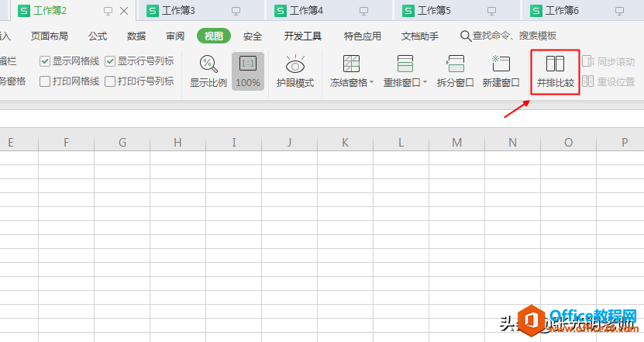The height and width of the screenshot is (342, 644).
Task: Click the 冻结窗格 freeze panes icon
Action: (x=351, y=64)
